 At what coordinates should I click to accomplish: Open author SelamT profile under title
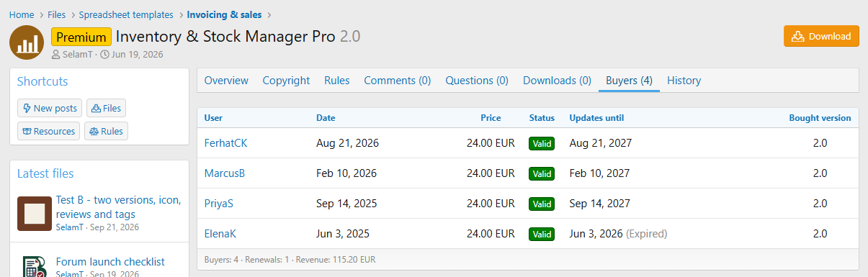(x=79, y=55)
